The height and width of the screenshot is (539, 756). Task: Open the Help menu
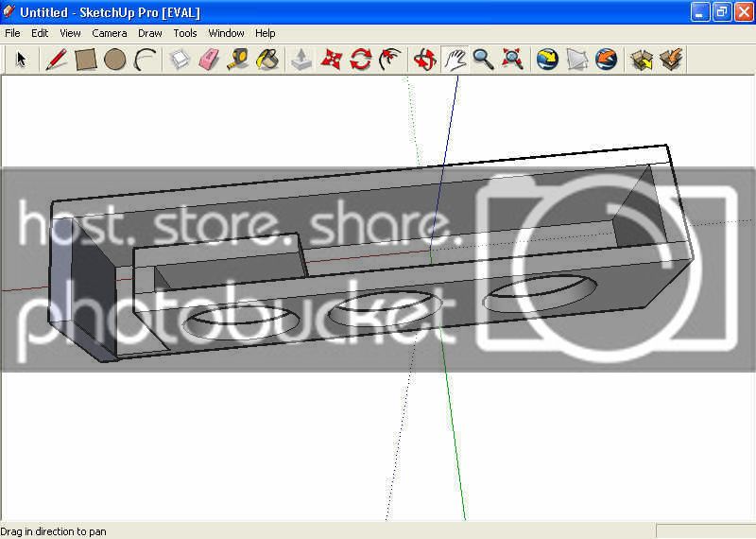tap(266, 33)
